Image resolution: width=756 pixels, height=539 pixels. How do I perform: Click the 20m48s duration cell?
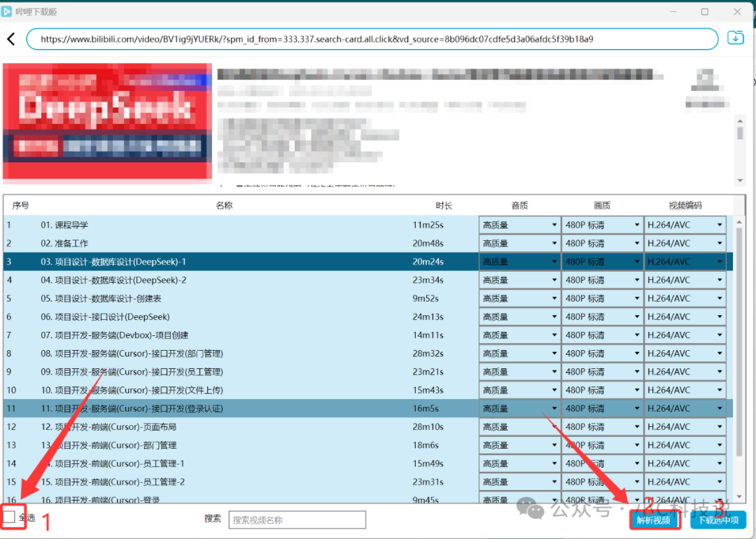[x=428, y=243]
